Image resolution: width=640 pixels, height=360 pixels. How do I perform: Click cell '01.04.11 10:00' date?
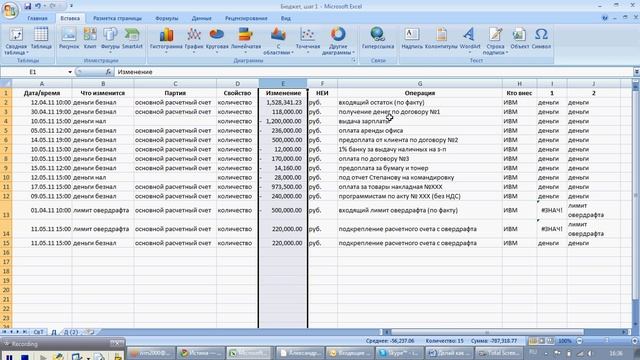pos(42,210)
